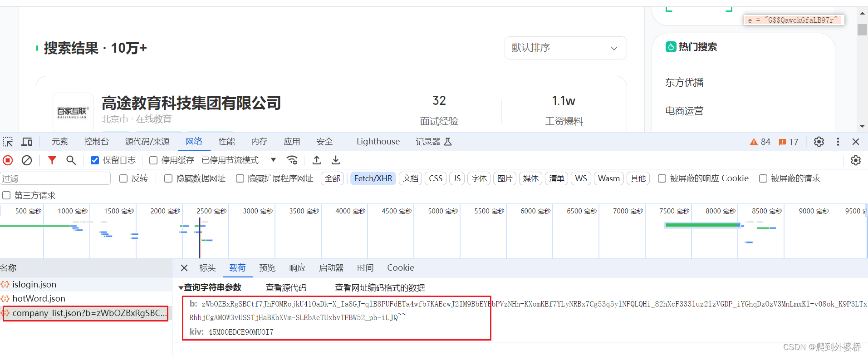Select hotWord.json request
The image size is (868, 356).
point(86,298)
